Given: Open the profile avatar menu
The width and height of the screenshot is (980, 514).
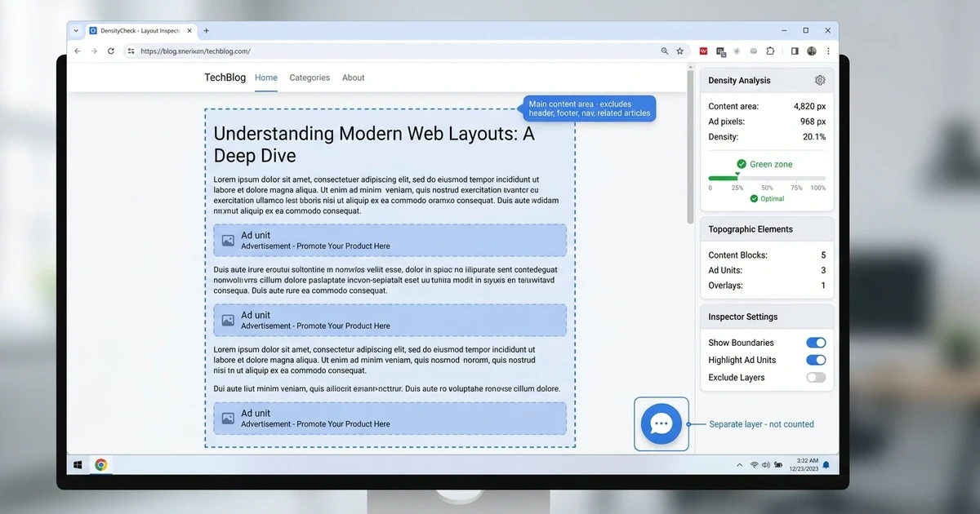Looking at the screenshot, I should click(x=812, y=51).
